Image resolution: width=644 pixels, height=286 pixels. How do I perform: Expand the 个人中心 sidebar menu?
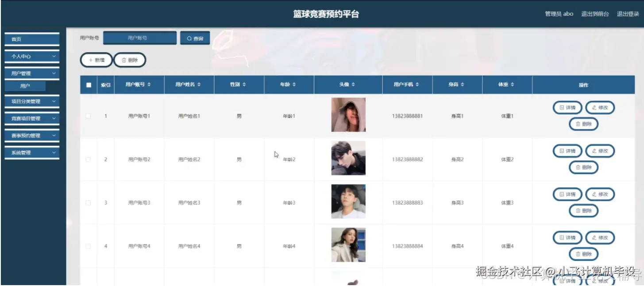coord(32,57)
